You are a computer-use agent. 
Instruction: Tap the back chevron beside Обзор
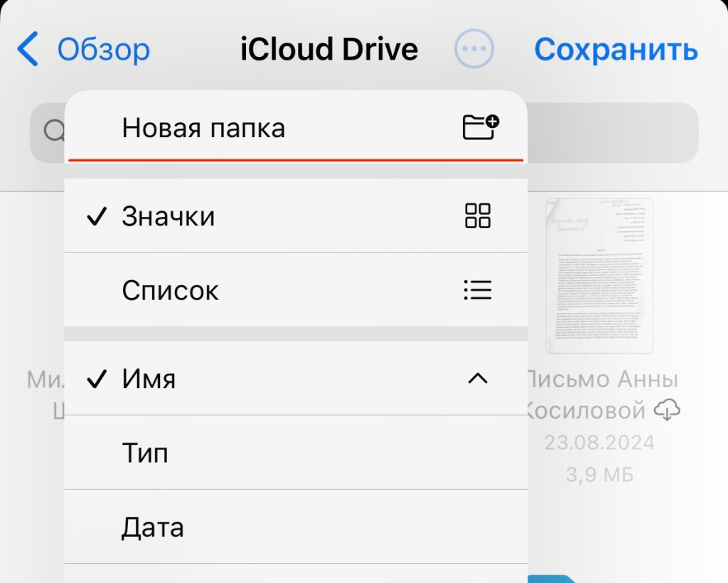pyautogui.click(x=27, y=50)
